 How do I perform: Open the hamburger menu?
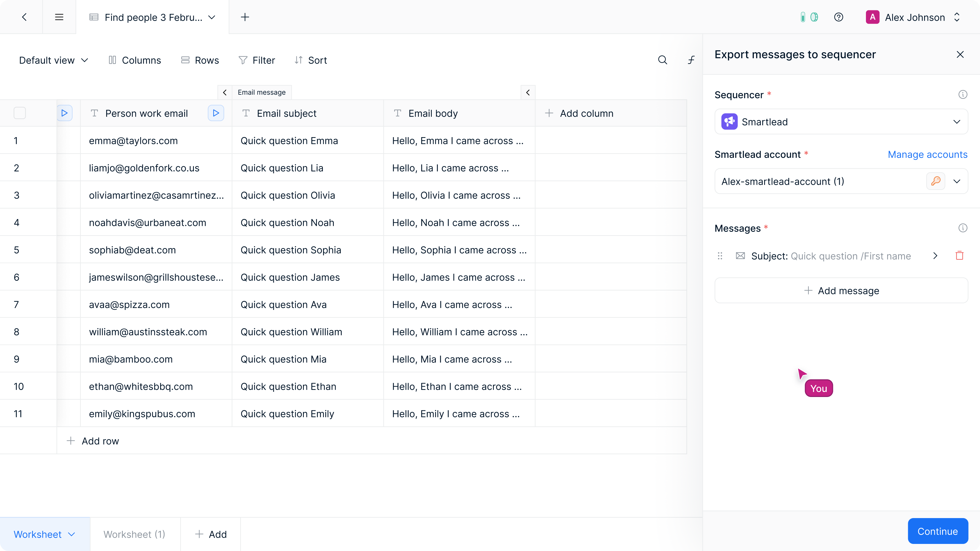coord(59,17)
